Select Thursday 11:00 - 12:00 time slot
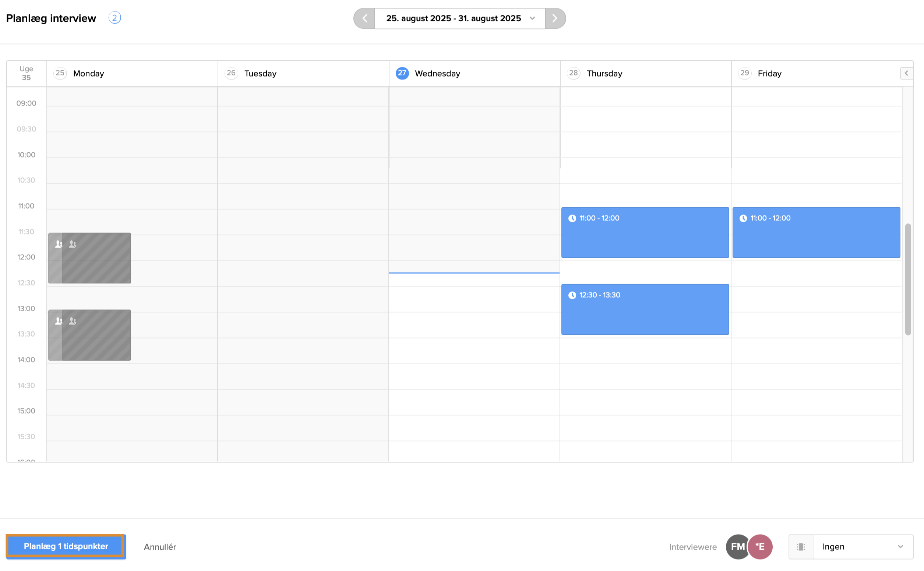924x571 pixels. coord(645,233)
